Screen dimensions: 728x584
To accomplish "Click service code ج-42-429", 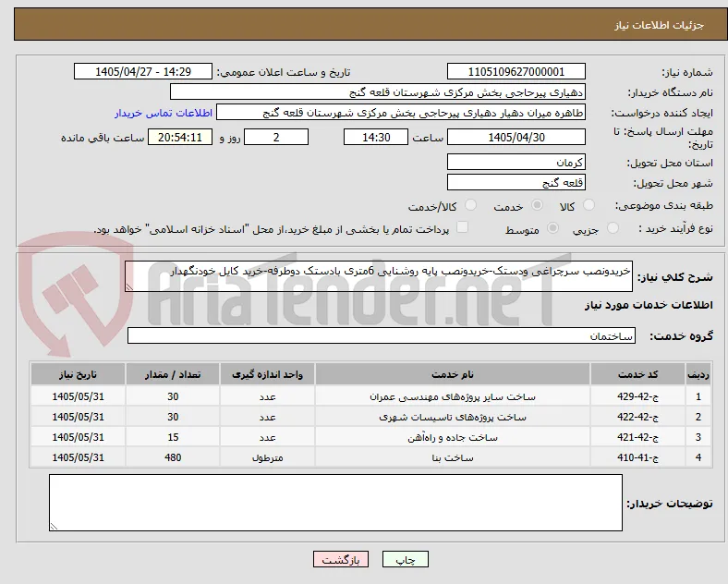I will click(x=638, y=396).
